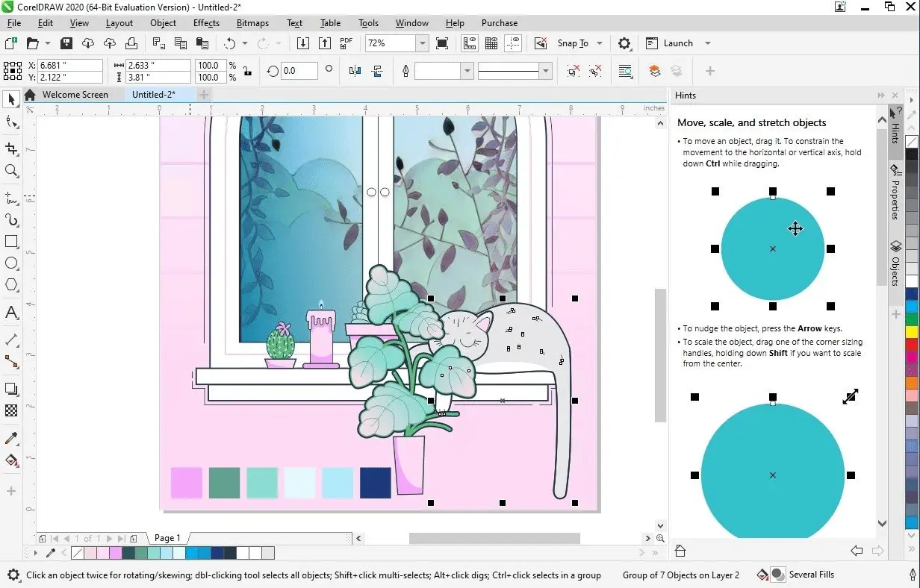The height and width of the screenshot is (588, 920).
Task: Click the no-color swatch in document palette
Action: tap(77, 553)
